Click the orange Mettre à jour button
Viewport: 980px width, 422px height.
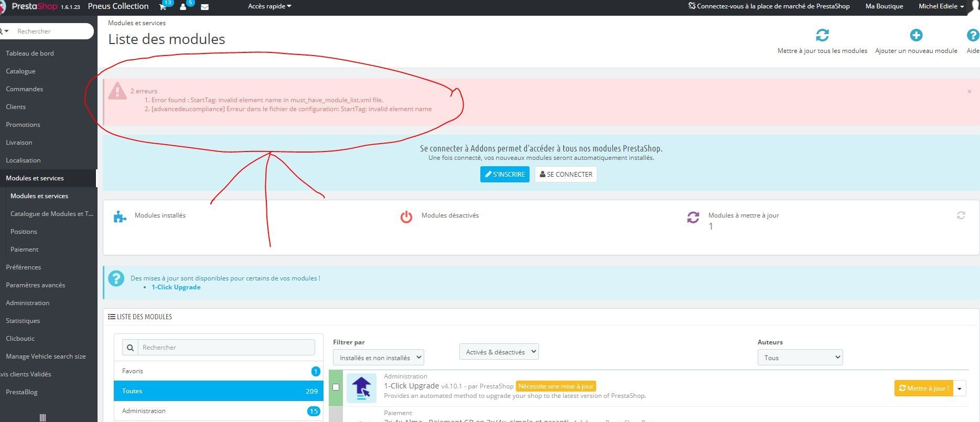point(924,388)
